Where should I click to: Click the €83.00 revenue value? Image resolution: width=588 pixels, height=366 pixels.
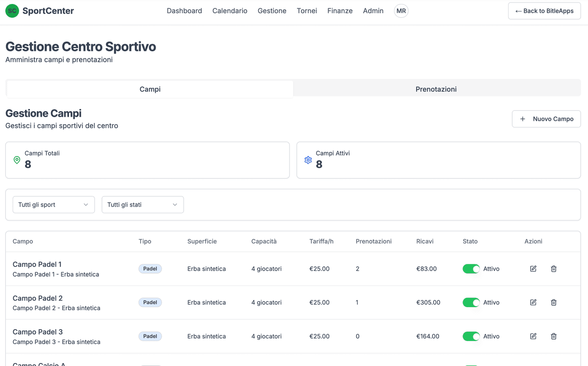tap(426, 269)
